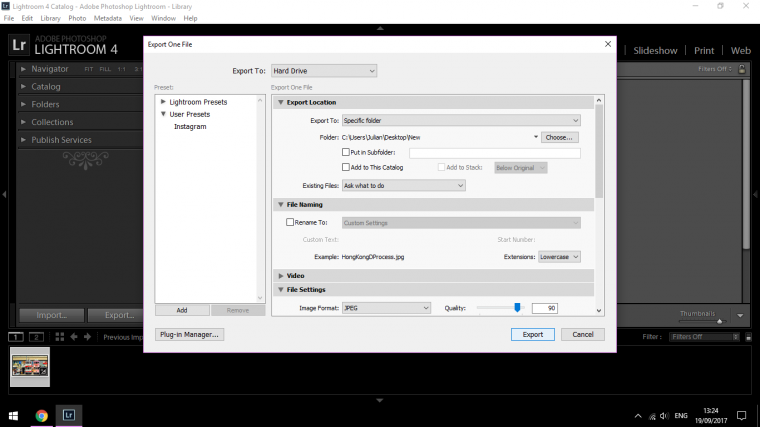Show hidden system tray icons
Viewport: 760px width, 427px height.
point(638,416)
